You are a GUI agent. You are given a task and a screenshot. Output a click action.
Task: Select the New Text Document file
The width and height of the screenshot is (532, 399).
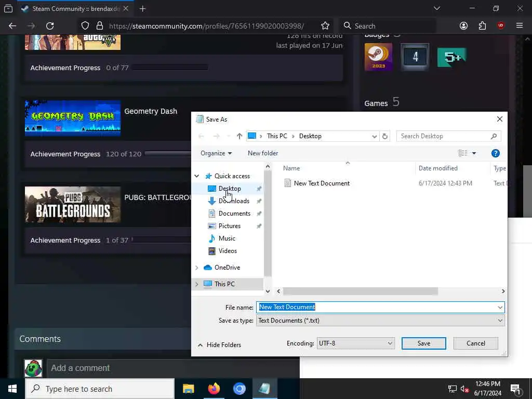(321, 183)
